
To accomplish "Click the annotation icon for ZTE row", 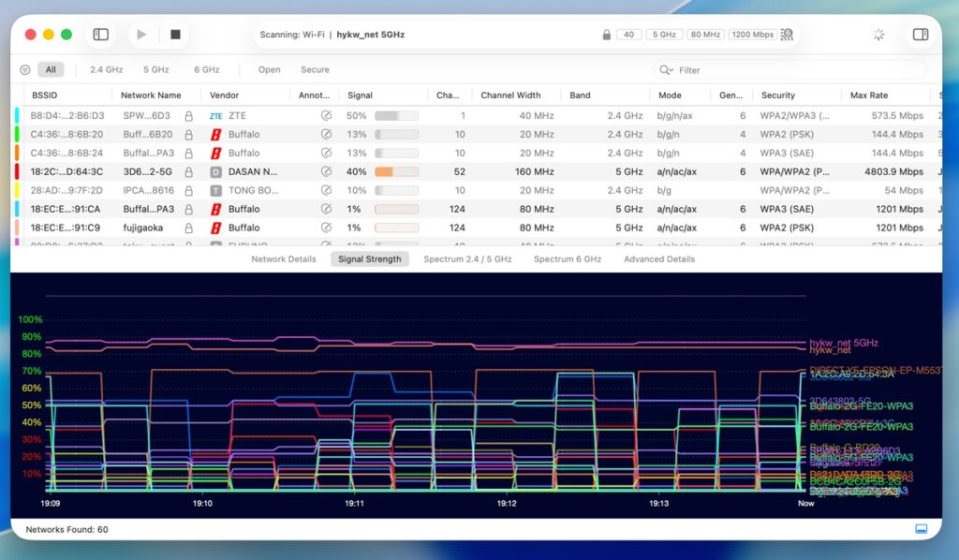I will (326, 116).
